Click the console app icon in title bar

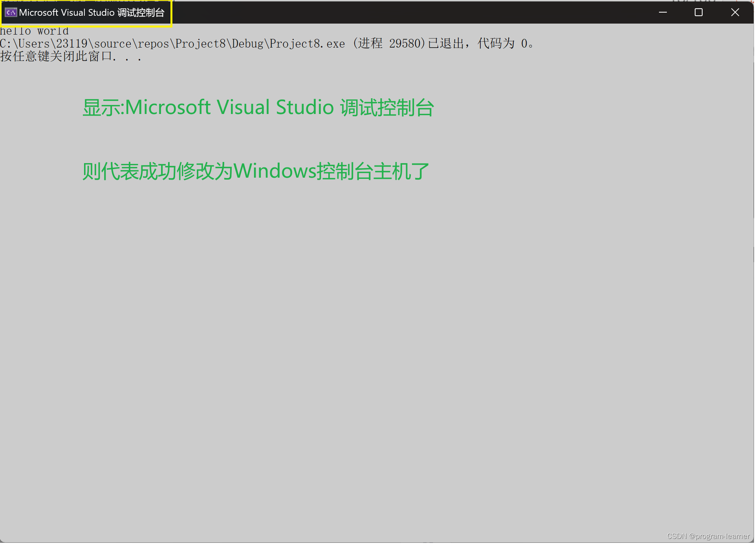[11, 13]
